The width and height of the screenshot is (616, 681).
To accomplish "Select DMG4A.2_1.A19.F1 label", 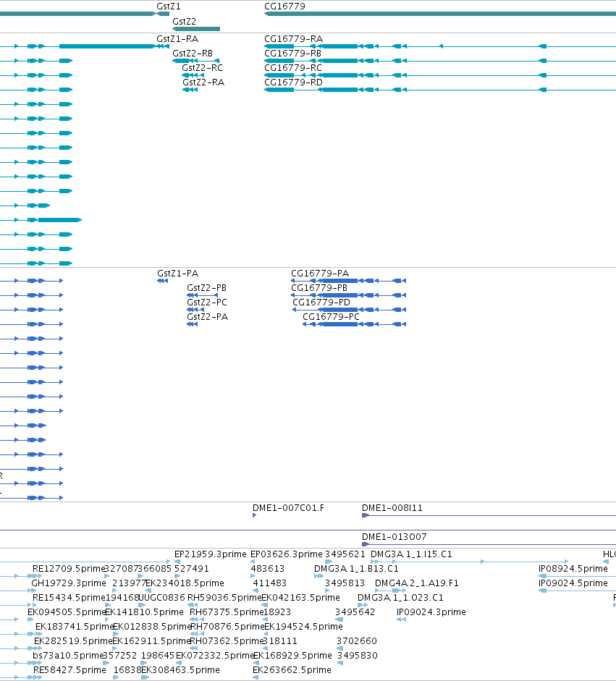I will (417, 583).
